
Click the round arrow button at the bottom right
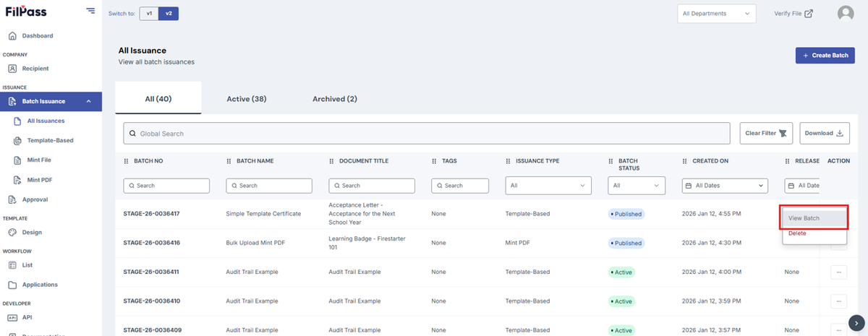(x=856, y=322)
